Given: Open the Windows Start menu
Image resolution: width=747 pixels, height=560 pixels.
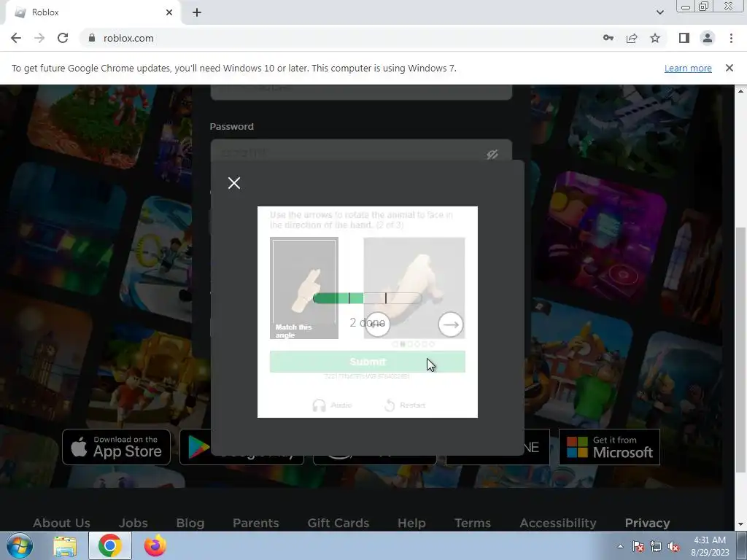Looking at the screenshot, I should [x=20, y=545].
